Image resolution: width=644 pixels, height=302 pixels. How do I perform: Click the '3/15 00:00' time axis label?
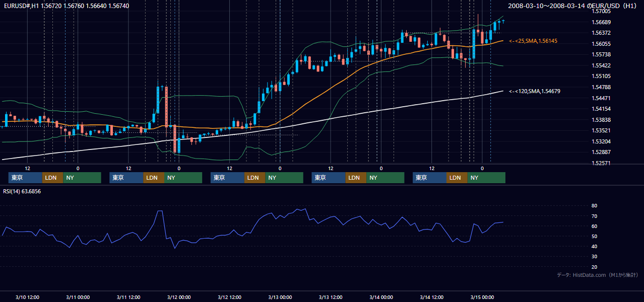point(482,297)
